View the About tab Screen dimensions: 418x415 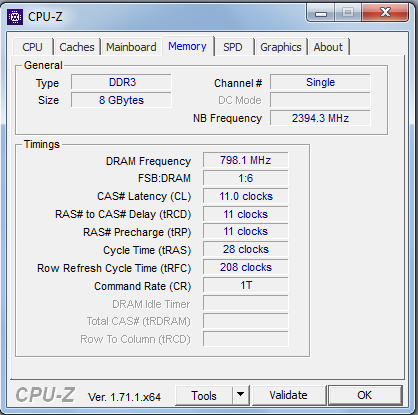point(328,47)
